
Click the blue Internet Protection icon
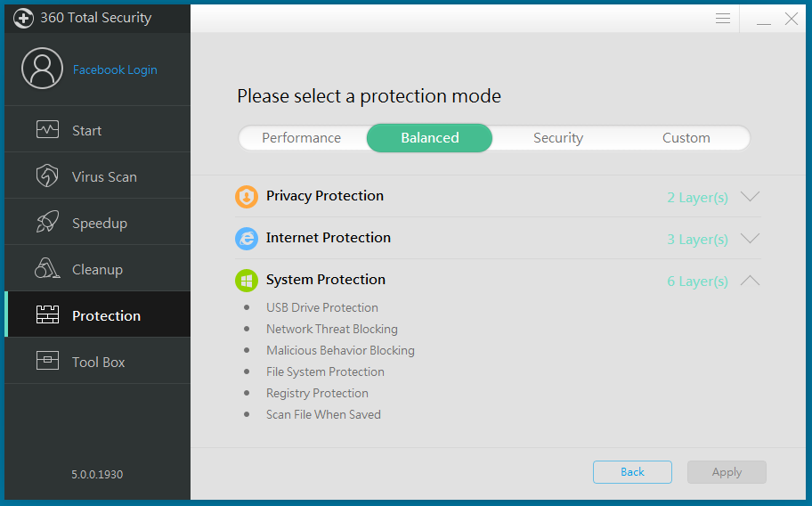coord(247,239)
